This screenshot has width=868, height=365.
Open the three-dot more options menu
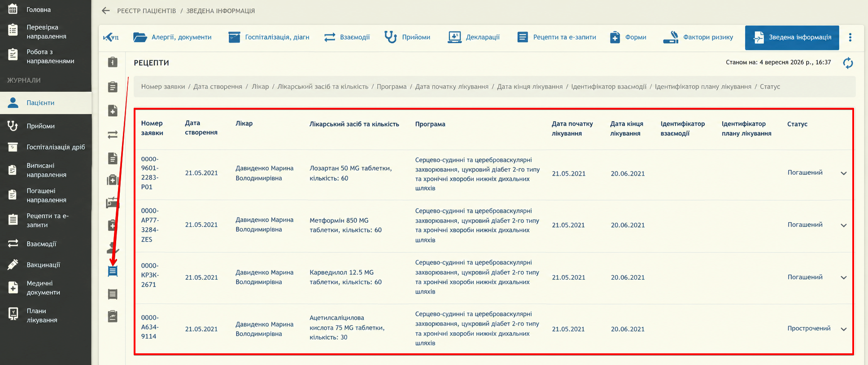tap(850, 37)
